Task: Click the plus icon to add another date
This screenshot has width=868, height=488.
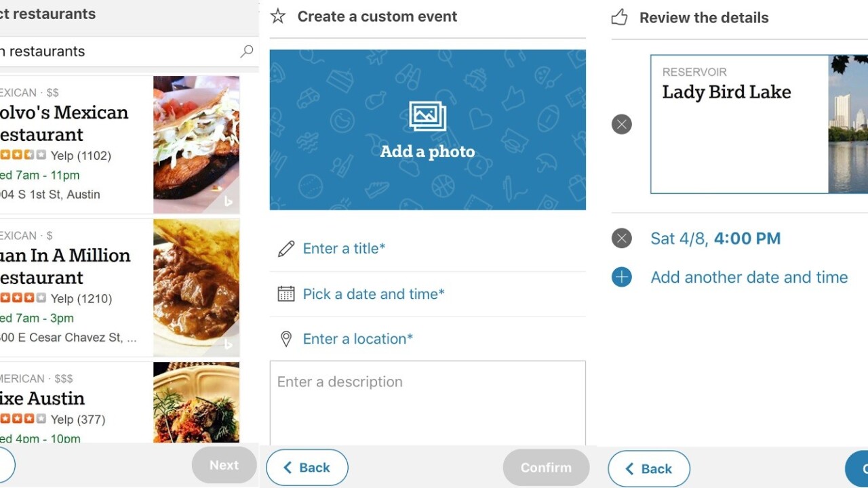Action: [x=622, y=277]
